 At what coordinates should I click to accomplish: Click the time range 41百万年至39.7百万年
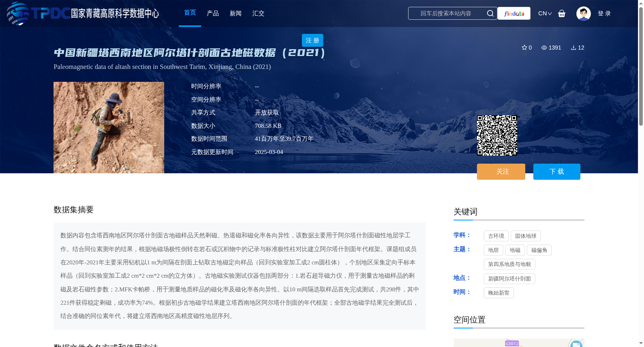coord(284,139)
